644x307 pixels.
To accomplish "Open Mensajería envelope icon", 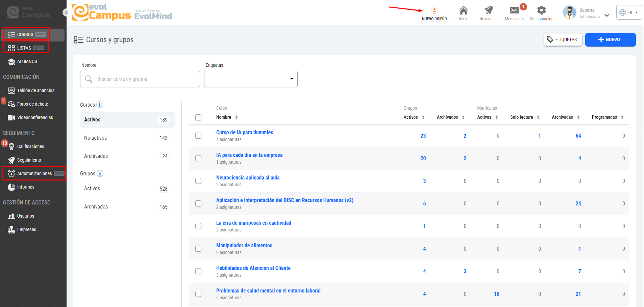I will tap(514, 10).
